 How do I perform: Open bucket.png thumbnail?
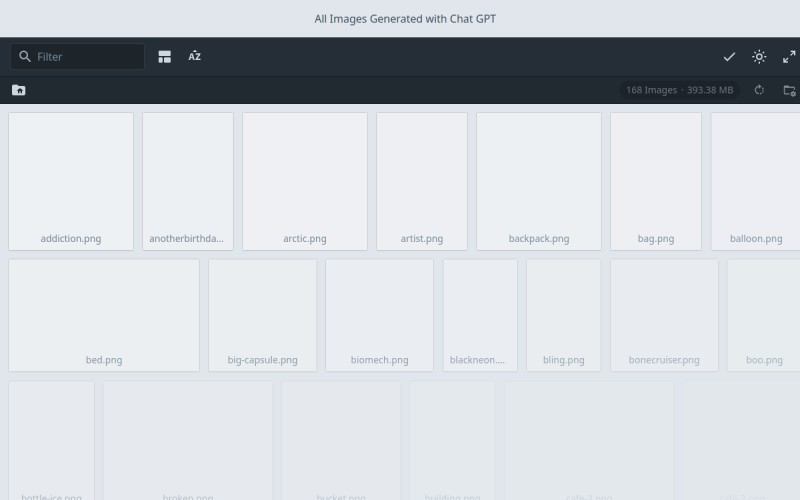341,441
